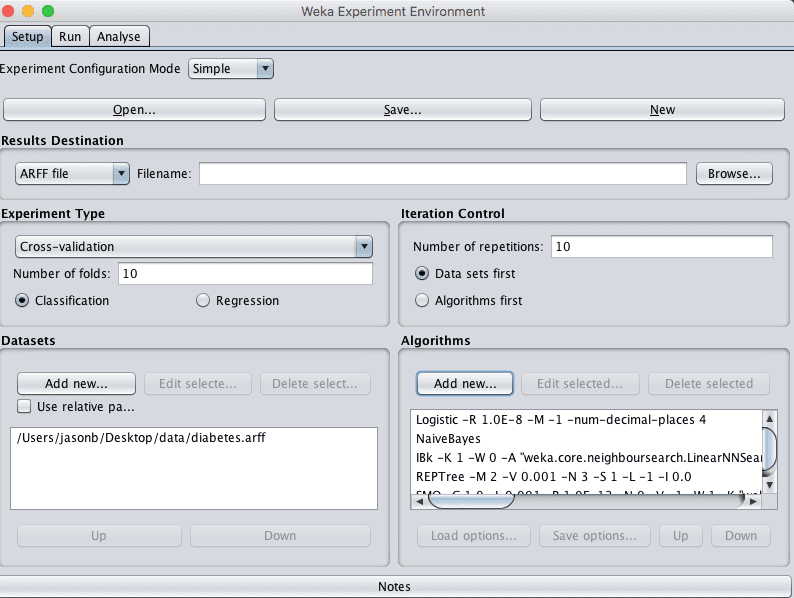Click the Load options... button
Viewport: 794px width, 598px height.
[474, 536]
